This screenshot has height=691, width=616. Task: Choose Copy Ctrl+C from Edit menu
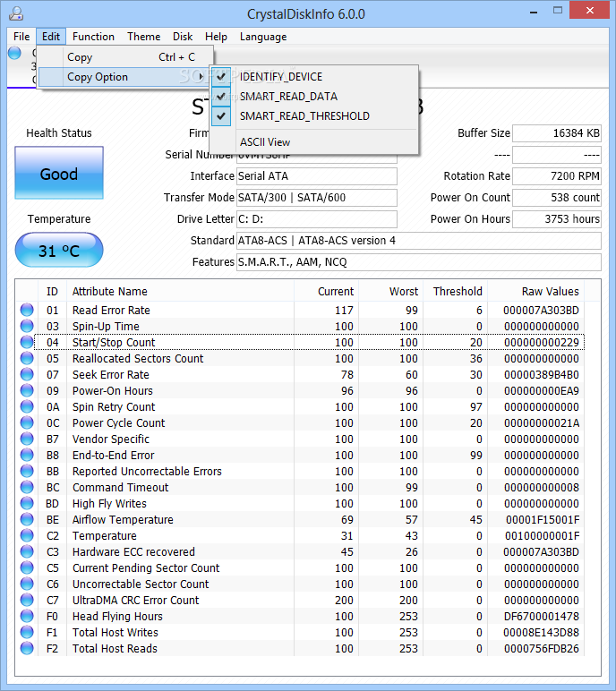pos(125,57)
